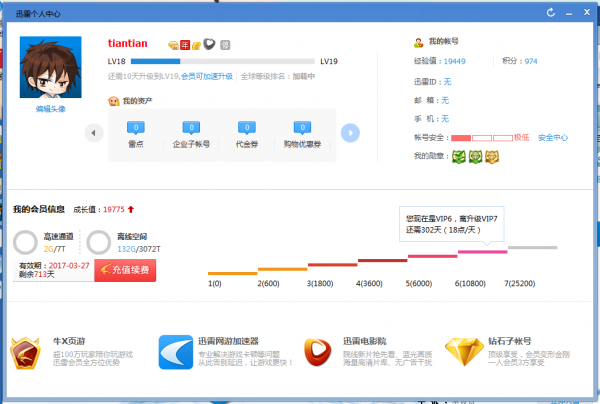Click the 4(3600) level label
This screenshot has width=600, height=404.
pos(369,283)
